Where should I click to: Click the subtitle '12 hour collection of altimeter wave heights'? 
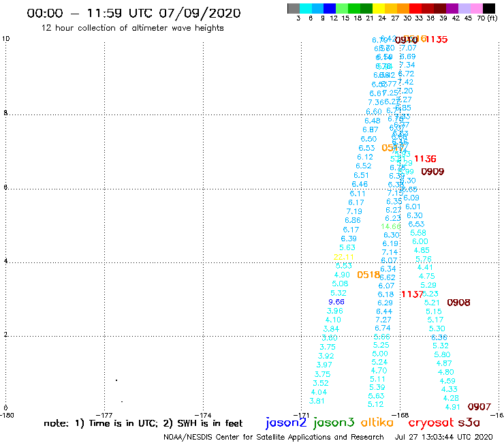point(132,28)
